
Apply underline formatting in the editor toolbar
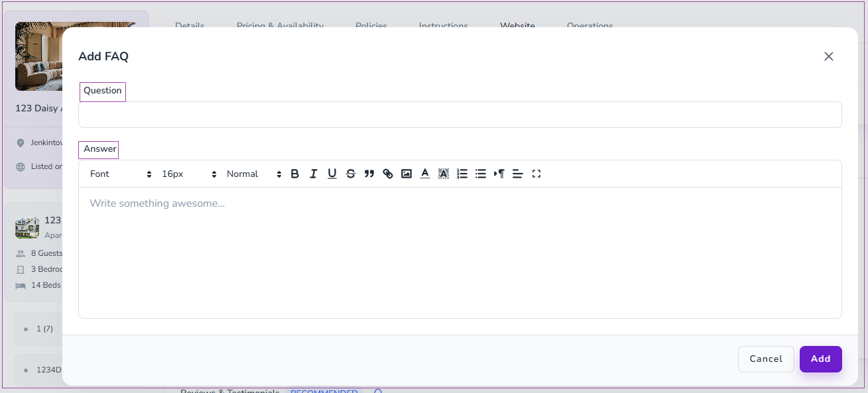(332, 174)
